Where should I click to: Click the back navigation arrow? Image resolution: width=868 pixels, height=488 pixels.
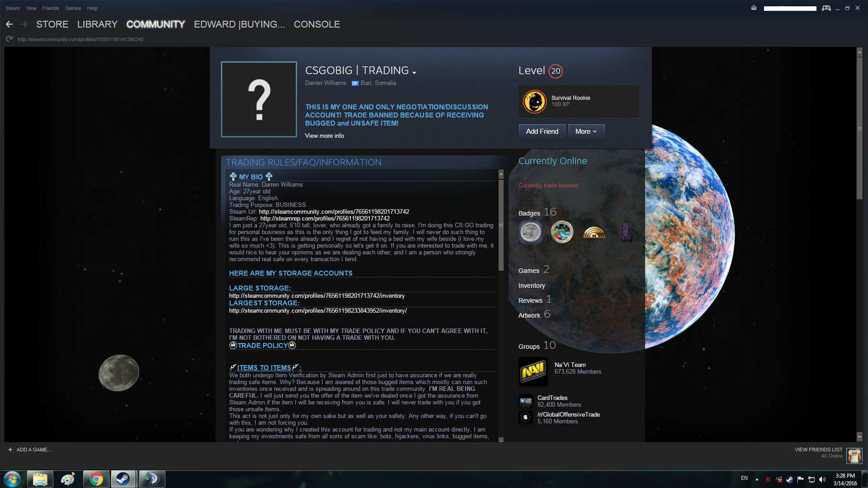click(9, 24)
